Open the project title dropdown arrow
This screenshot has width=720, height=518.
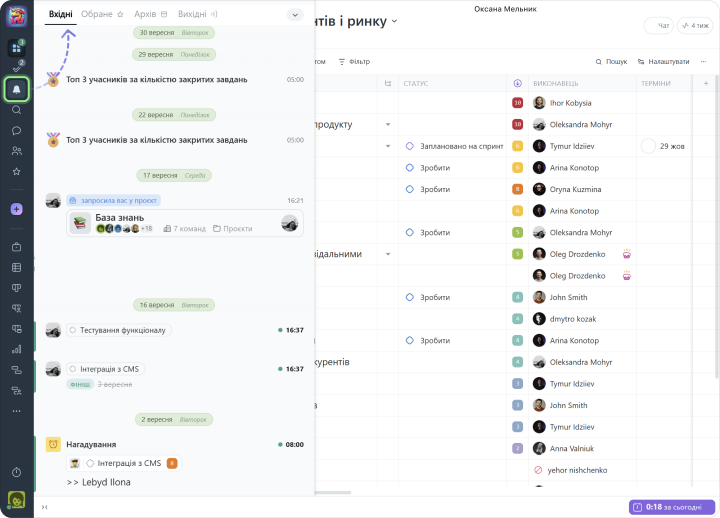click(394, 21)
